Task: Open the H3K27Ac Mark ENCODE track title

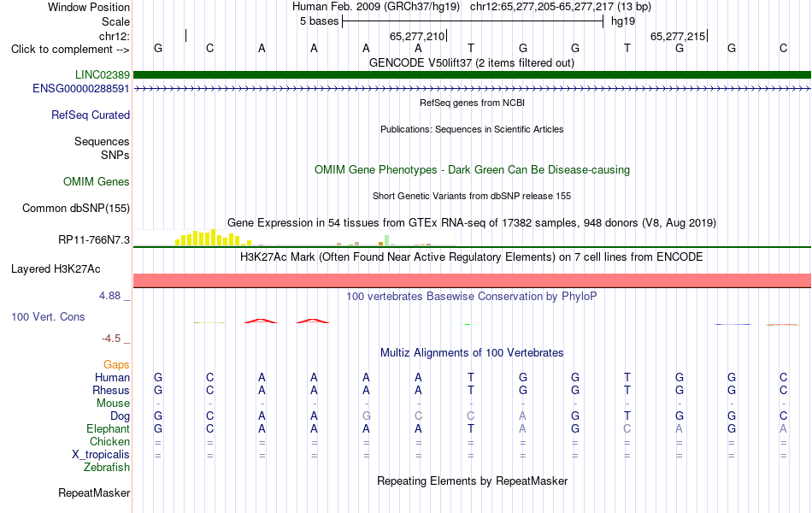Action: click(472, 257)
